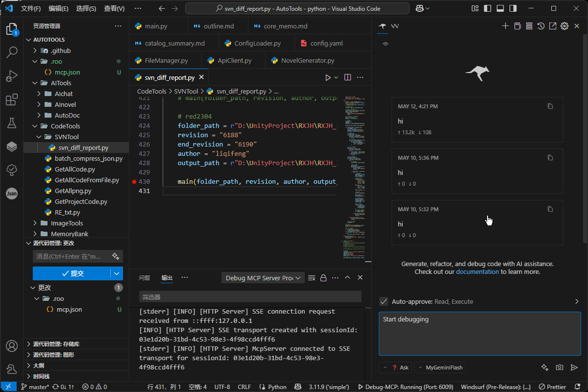This screenshot has width=588, height=392.
Task: Copy the May 10 5:36 PM task
Action: 550,158
